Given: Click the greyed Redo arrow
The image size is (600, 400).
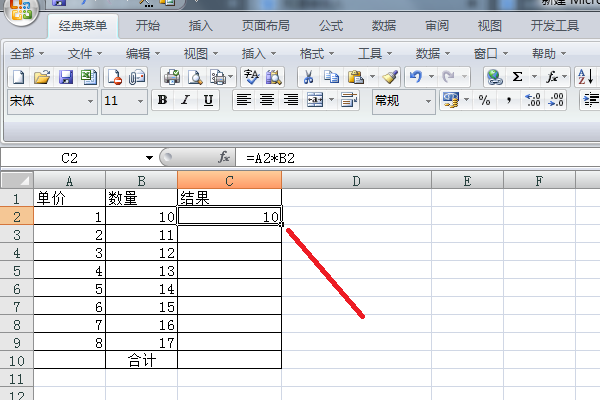Looking at the screenshot, I should (x=448, y=77).
